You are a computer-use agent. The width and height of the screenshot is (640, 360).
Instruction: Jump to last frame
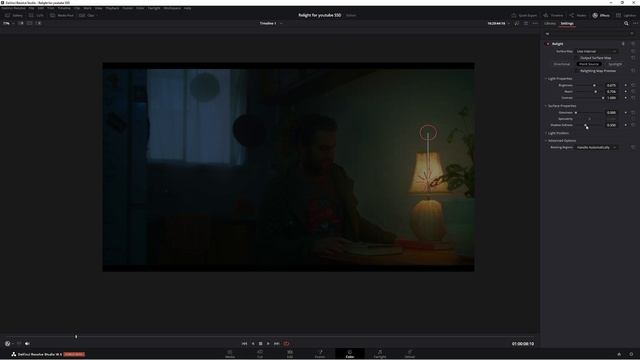point(276,344)
